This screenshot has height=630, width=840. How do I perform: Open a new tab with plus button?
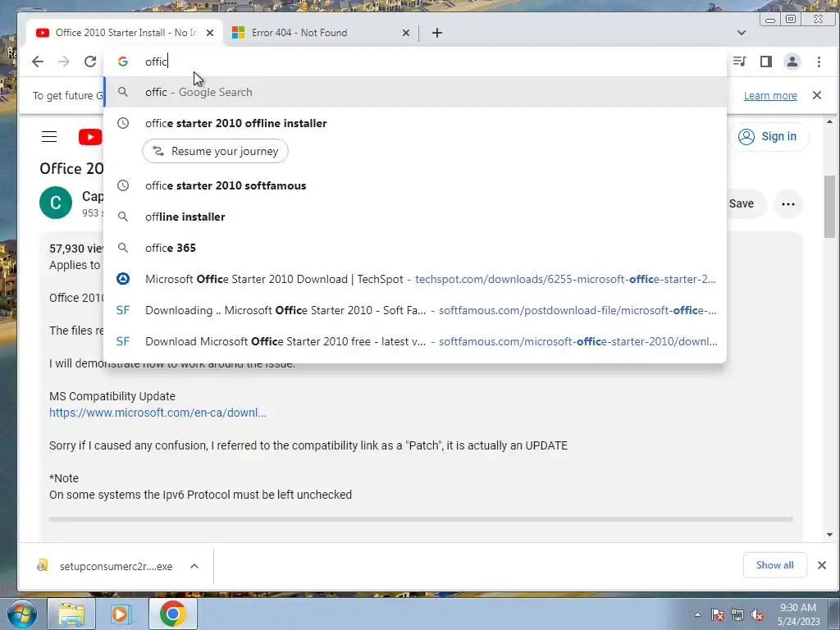click(x=437, y=33)
